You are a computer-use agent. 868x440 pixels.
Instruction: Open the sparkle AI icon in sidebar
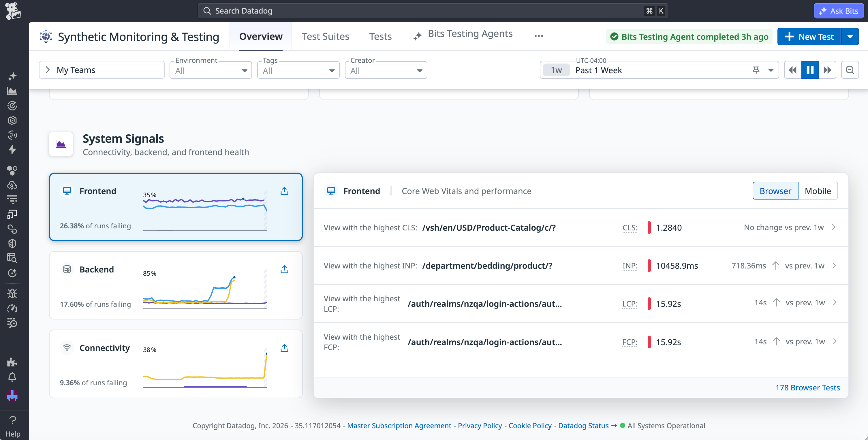tap(12, 77)
